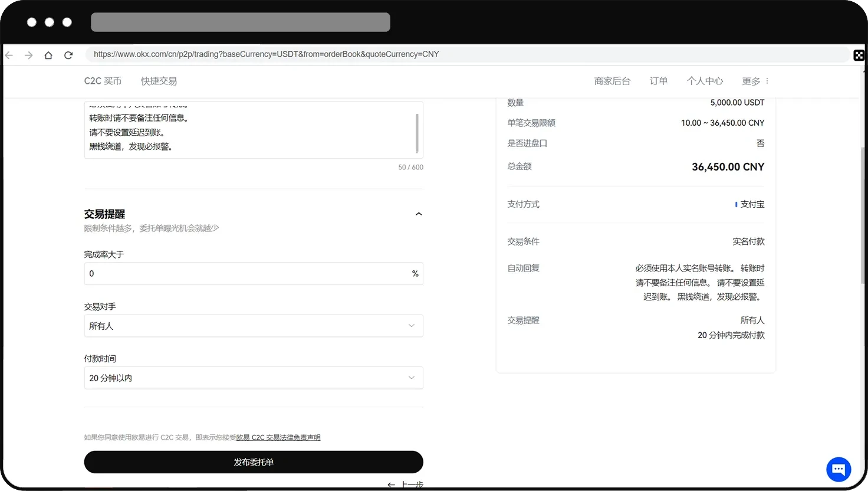
Task: Click the 发布委托单 button
Action: [254, 462]
